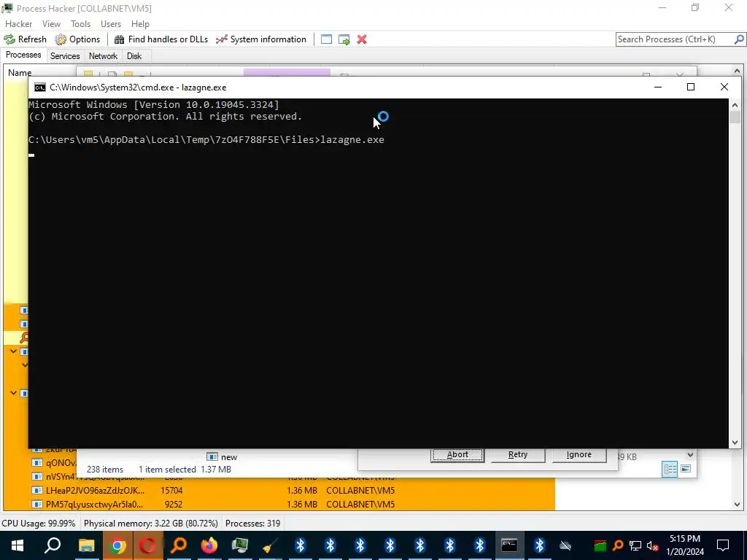Image resolution: width=747 pixels, height=560 pixels.
Task: Click the network tray icon
Action: pyautogui.click(x=635, y=545)
